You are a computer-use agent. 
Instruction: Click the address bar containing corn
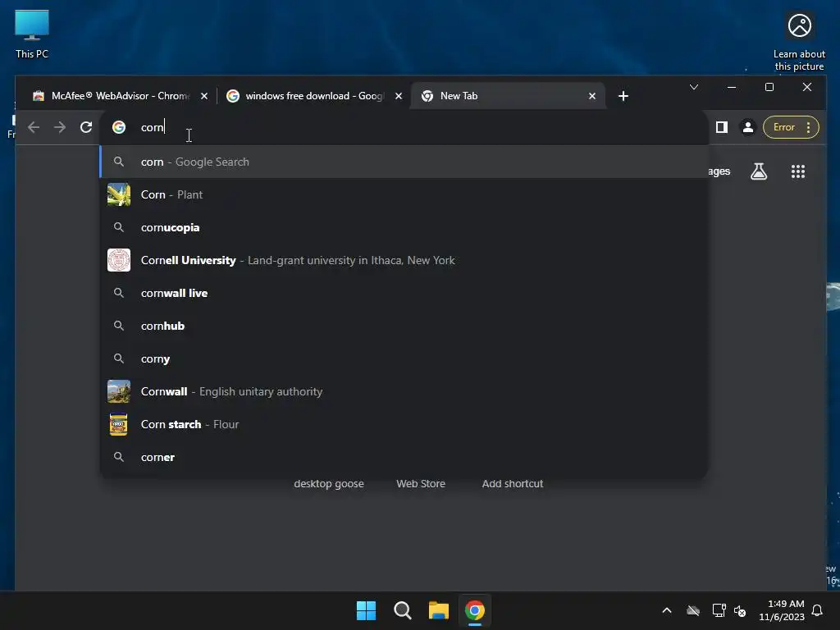(x=404, y=127)
